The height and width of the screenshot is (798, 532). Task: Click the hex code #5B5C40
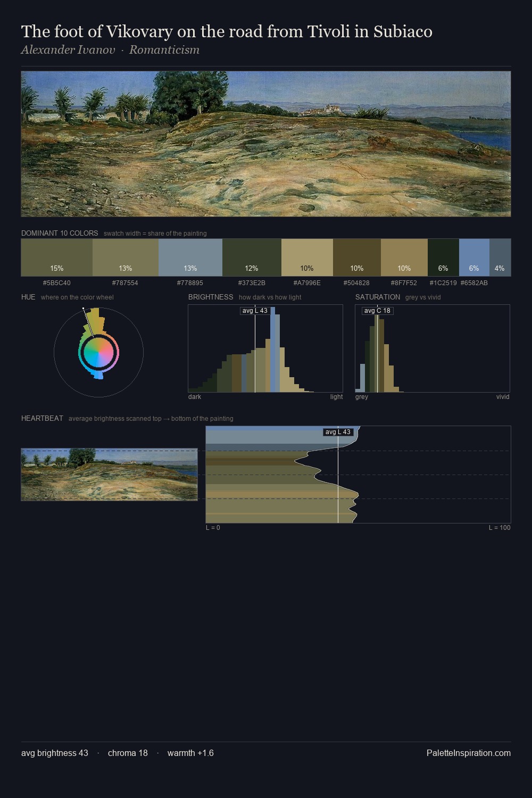point(57,283)
